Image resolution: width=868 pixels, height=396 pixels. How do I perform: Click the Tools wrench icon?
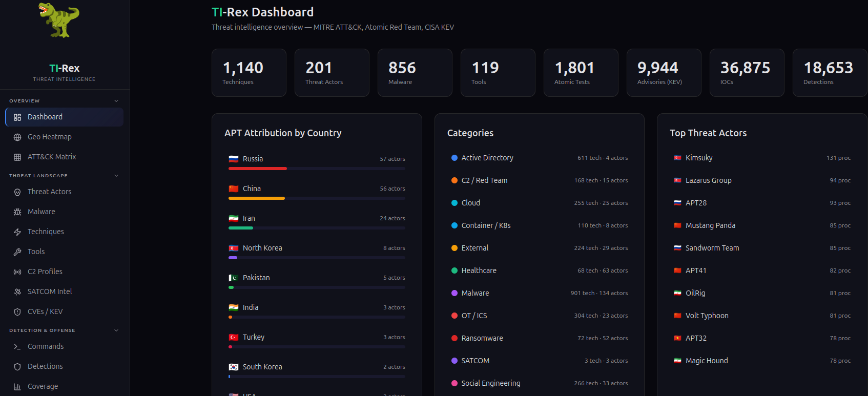click(17, 252)
